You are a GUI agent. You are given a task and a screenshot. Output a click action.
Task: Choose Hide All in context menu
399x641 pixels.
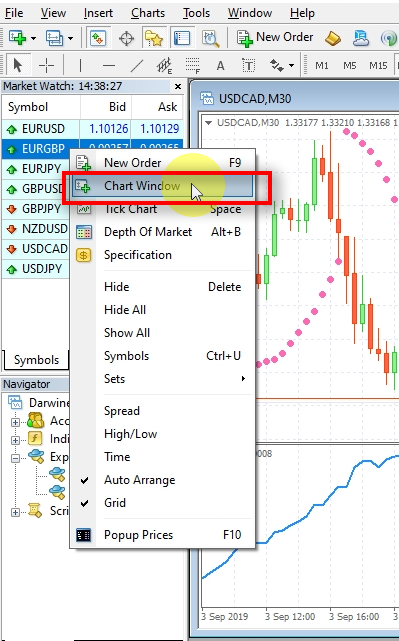pyautogui.click(x=163, y=310)
